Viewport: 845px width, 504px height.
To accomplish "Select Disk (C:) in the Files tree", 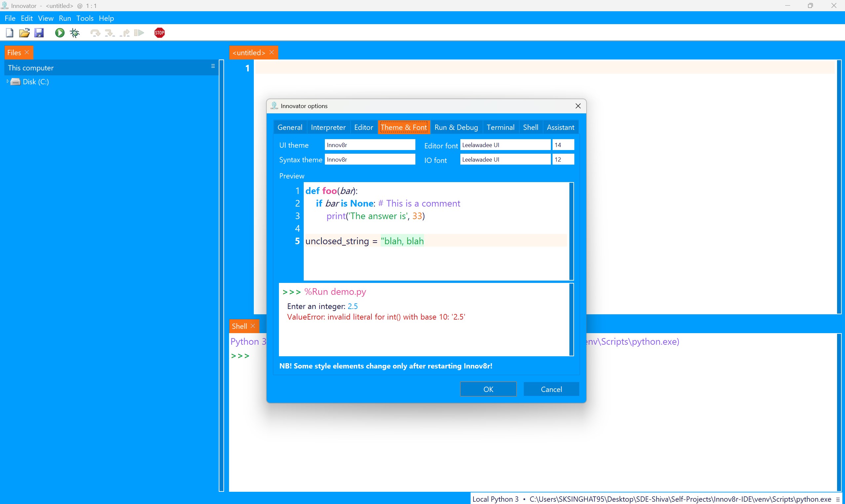I will [36, 82].
